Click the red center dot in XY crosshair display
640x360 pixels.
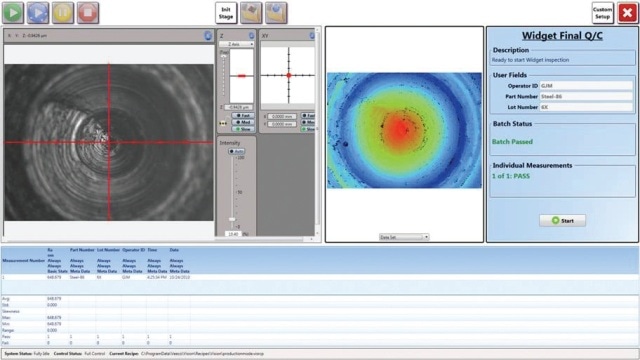click(289, 76)
